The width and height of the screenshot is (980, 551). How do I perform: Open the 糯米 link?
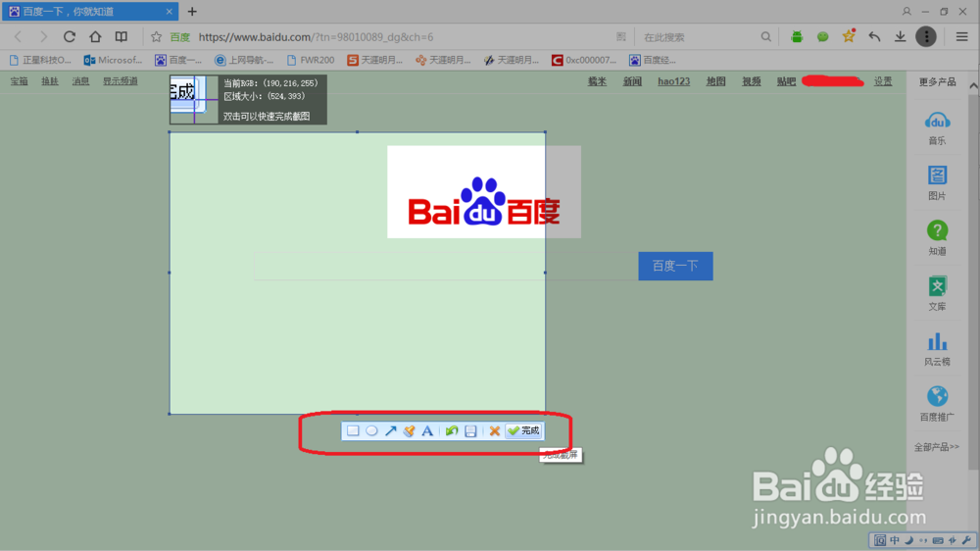click(597, 81)
